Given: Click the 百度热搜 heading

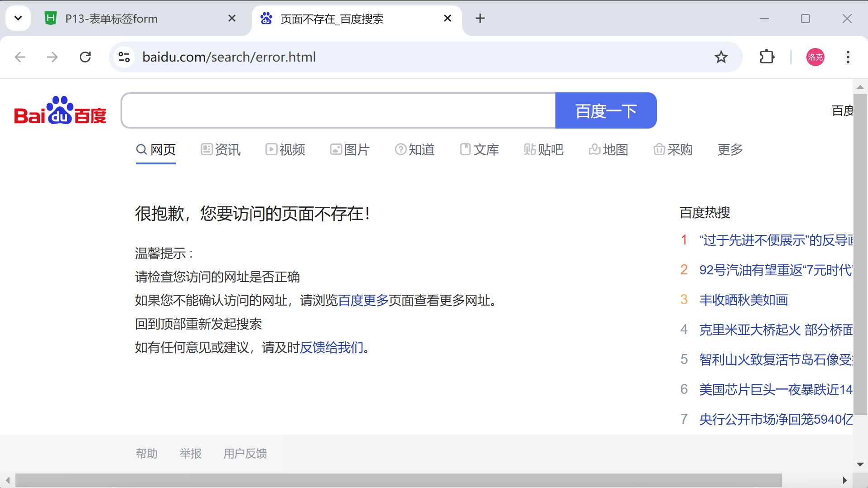Looking at the screenshot, I should coord(705,213).
